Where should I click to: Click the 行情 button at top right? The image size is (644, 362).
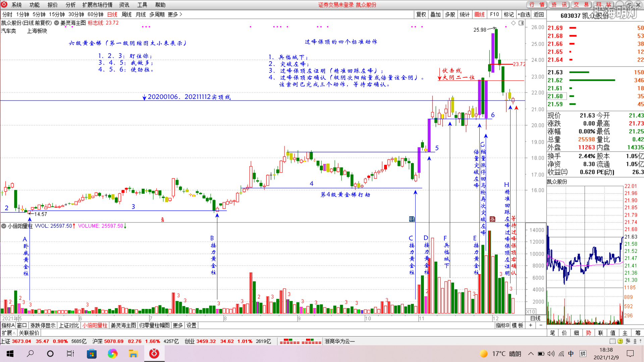537,5
